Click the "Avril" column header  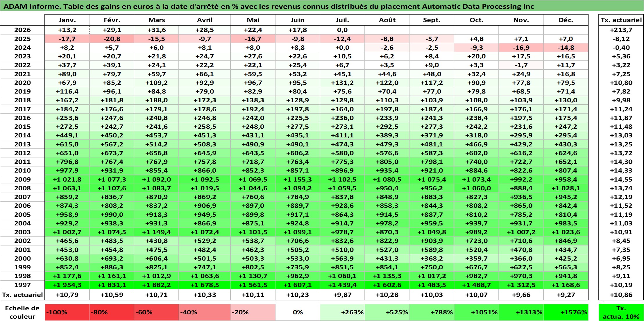pyautogui.click(x=205, y=20)
